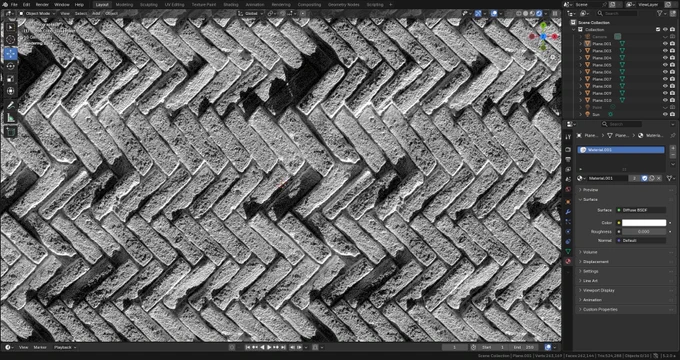Select the Material.001 slot in list

(x=621, y=150)
